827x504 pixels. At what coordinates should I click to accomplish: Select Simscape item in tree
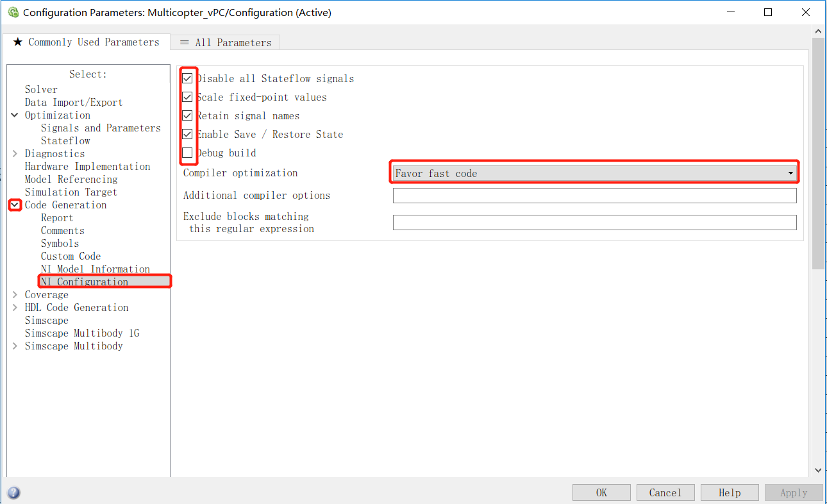pyautogui.click(x=46, y=321)
